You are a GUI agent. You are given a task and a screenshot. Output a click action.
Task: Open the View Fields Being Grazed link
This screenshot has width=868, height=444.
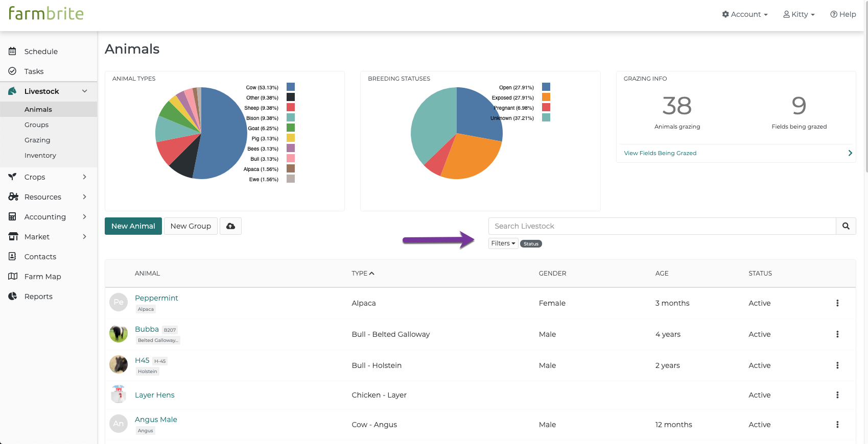tap(660, 153)
